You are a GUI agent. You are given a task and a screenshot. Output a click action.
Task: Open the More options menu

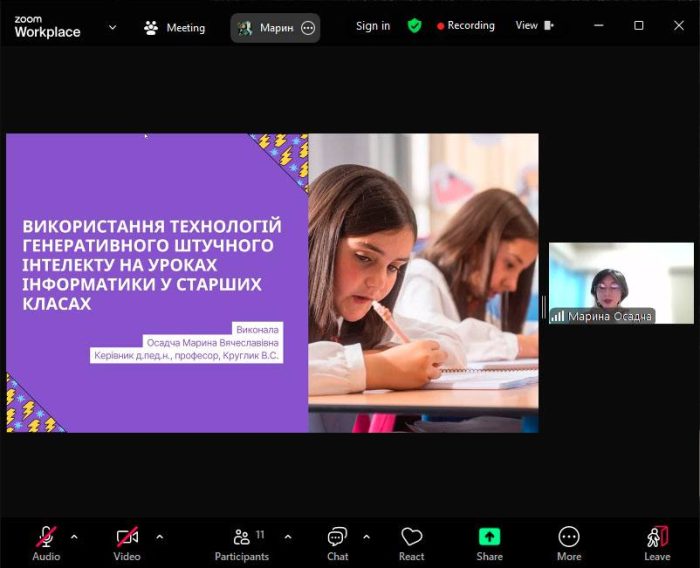(x=569, y=540)
